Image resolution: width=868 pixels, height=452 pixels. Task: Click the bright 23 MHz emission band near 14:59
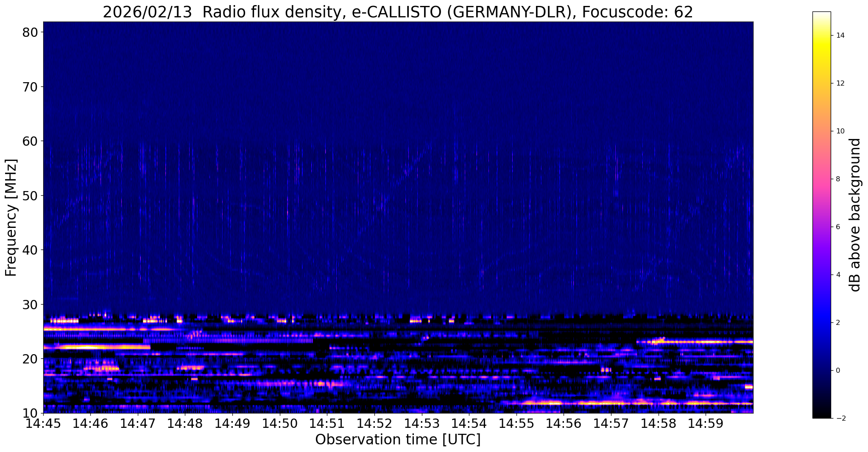695,341
